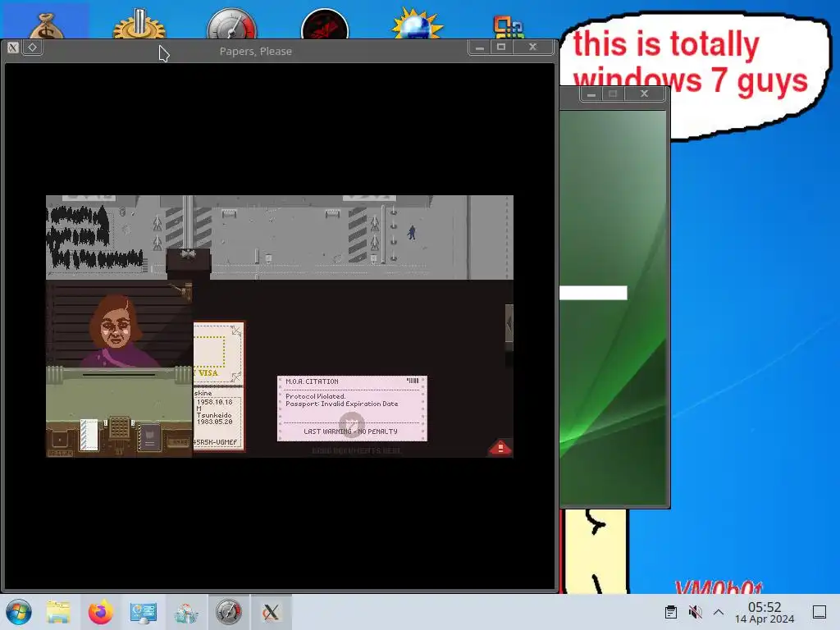This screenshot has height=630, width=840.
Task: Launch Firefox from the taskbar
Action: (101, 612)
